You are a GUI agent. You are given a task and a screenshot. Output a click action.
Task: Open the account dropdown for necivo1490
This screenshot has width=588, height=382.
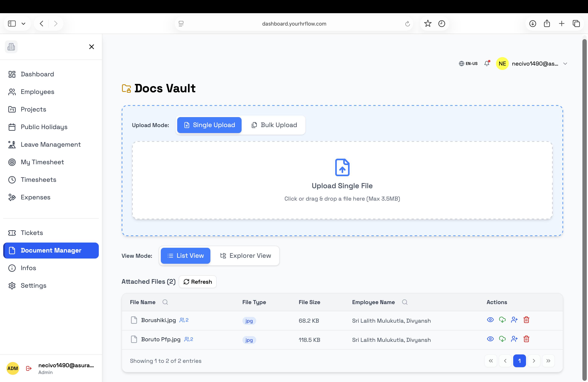[565, 63]
